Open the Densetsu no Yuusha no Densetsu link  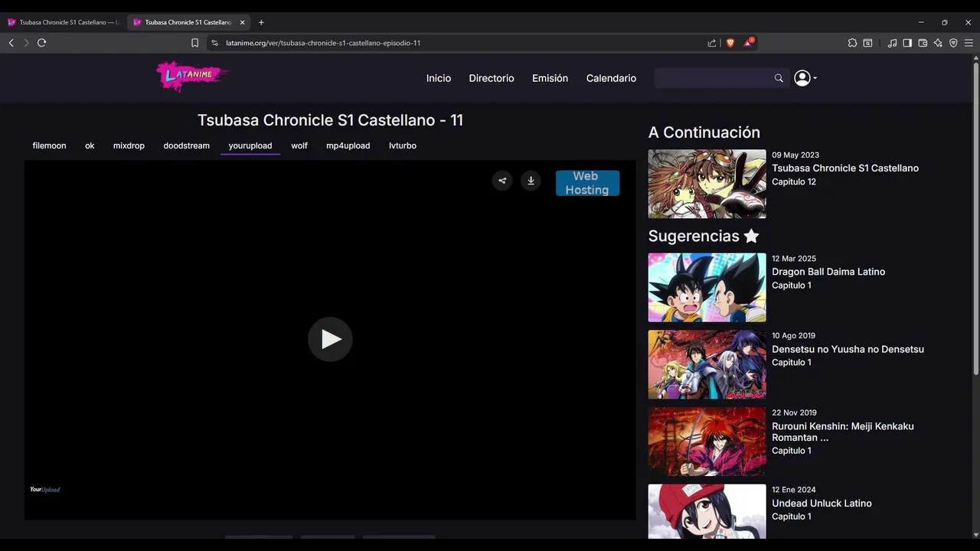(x=848, y=349)
